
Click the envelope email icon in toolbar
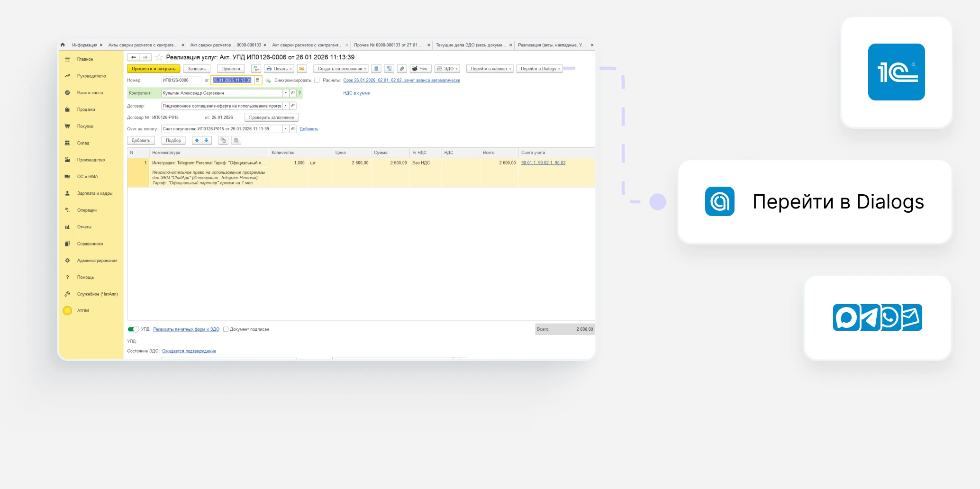point(302,69)
